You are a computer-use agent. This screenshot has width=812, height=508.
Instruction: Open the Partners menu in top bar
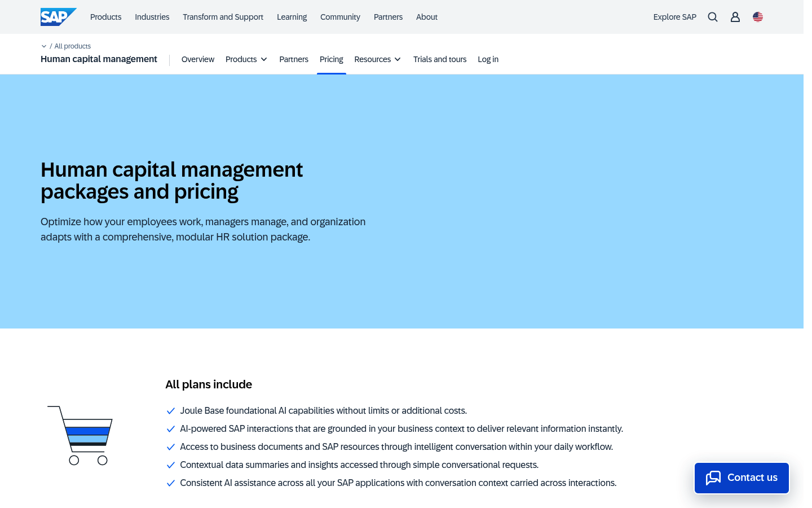389,17
